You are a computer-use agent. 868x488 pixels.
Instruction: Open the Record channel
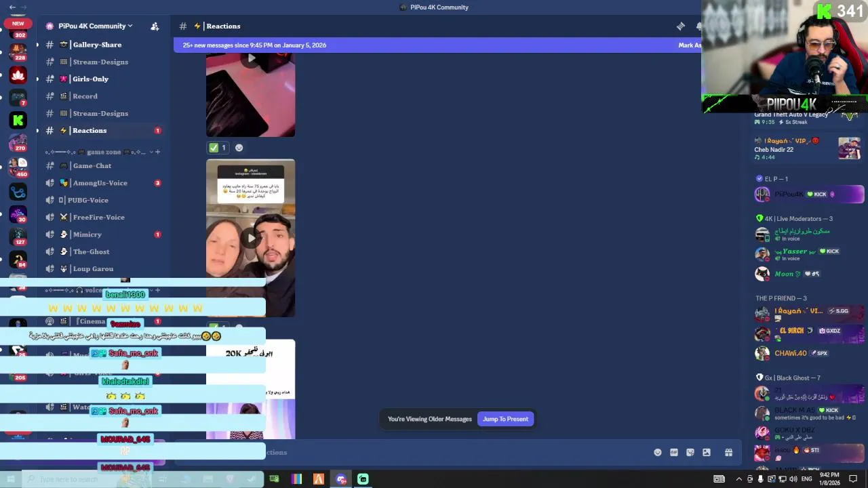pos(85,96)
